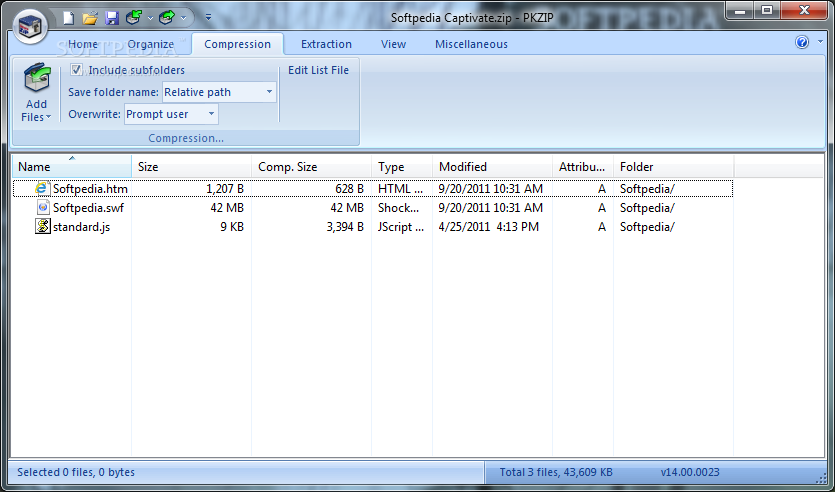Image resolution: width=835 pixels, height=492 pixels.
Task: Click the 3,394 B compressed size cell
Action: tap(345, 227)
